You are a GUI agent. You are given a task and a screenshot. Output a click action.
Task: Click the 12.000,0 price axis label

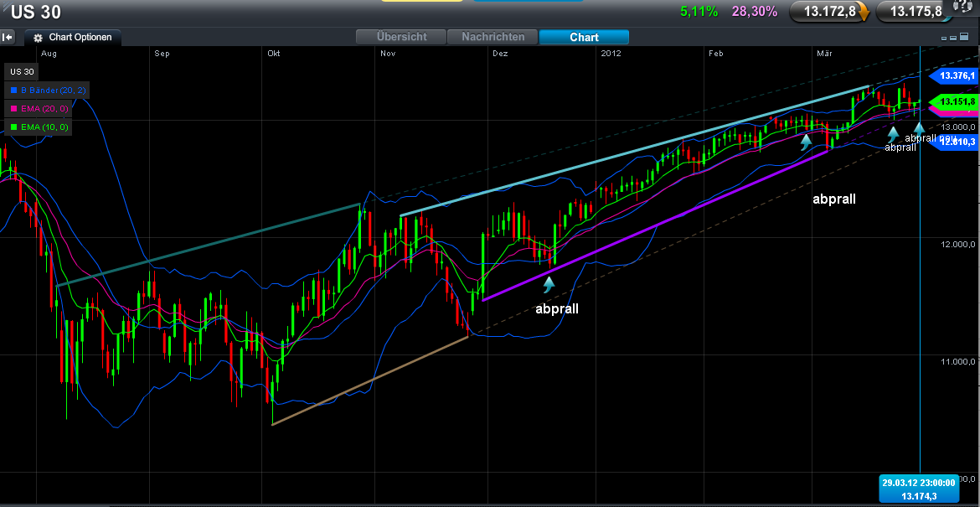(957, 244)
